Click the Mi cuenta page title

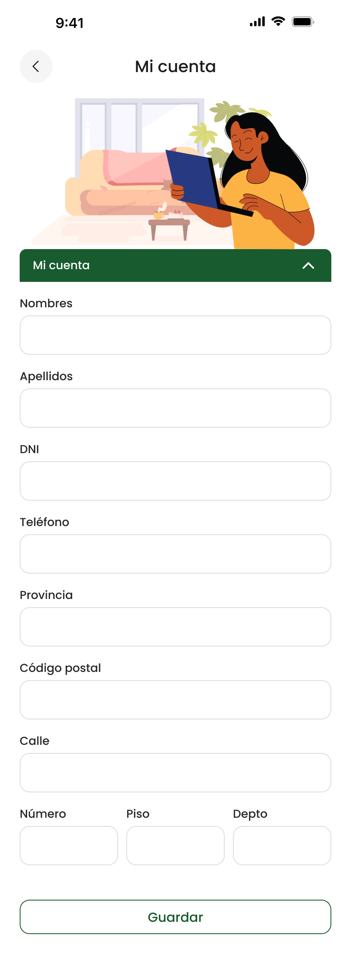[x=175, y=66]
